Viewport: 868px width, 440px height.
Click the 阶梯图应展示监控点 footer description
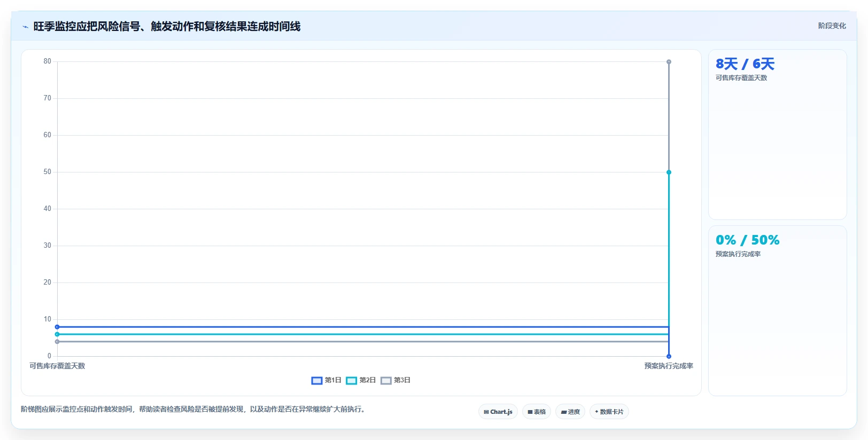tap(193, 410)
